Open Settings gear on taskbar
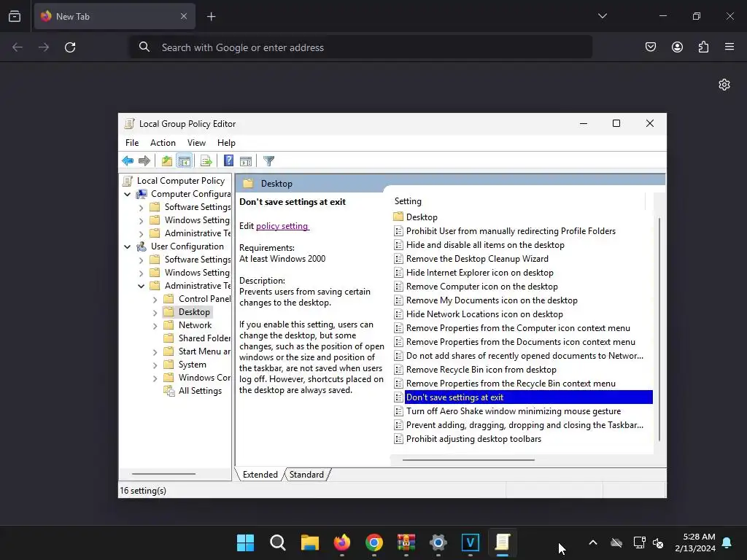The image size is (747, 560). coord(438,542)
